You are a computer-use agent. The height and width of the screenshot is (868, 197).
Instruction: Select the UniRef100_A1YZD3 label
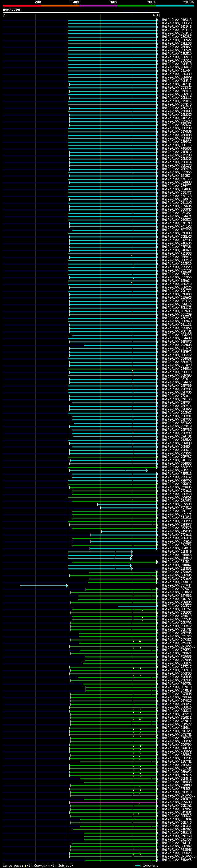point(177,155)
